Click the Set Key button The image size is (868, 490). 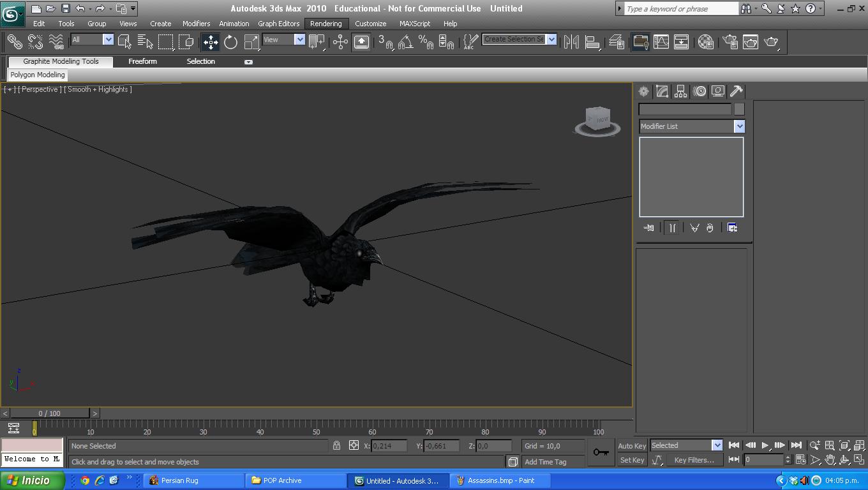pos(632,460)
